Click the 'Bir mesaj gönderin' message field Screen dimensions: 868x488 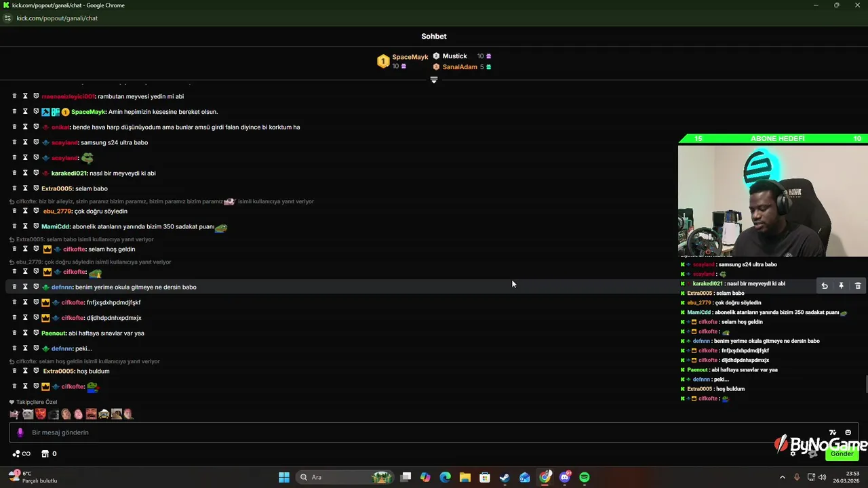click(x=434, y=432)
